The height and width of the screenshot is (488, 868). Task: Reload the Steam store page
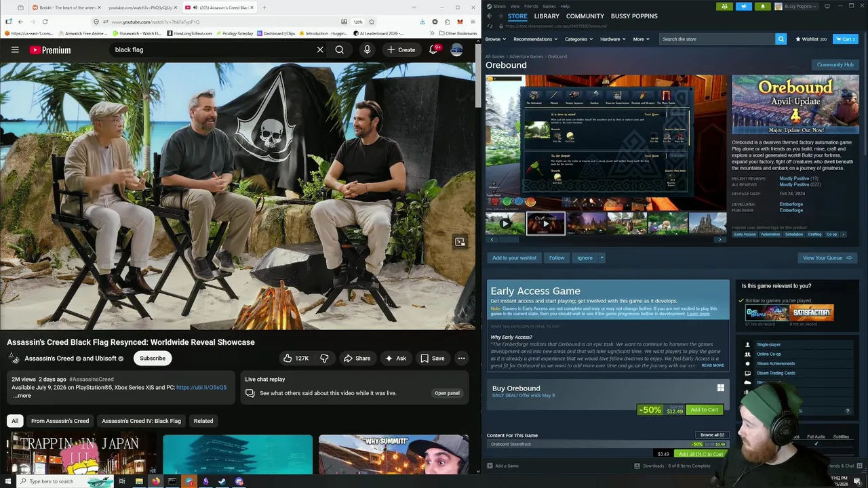coord(491,26)
